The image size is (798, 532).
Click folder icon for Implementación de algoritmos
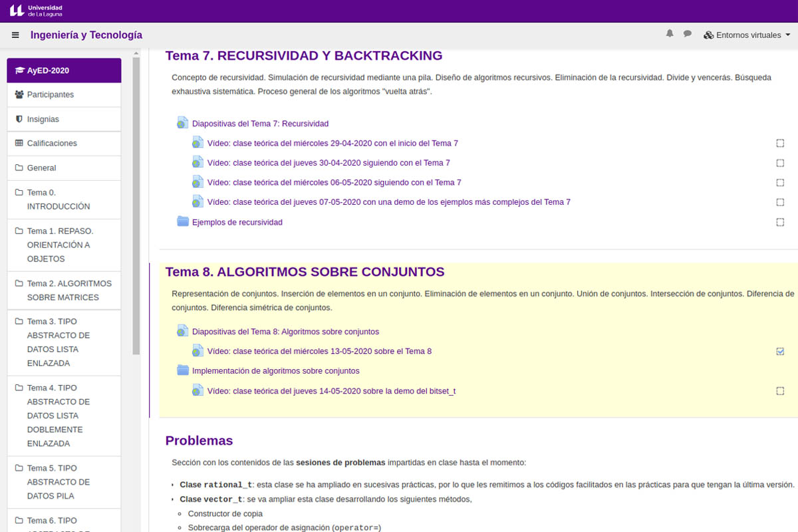coord(183,370)
